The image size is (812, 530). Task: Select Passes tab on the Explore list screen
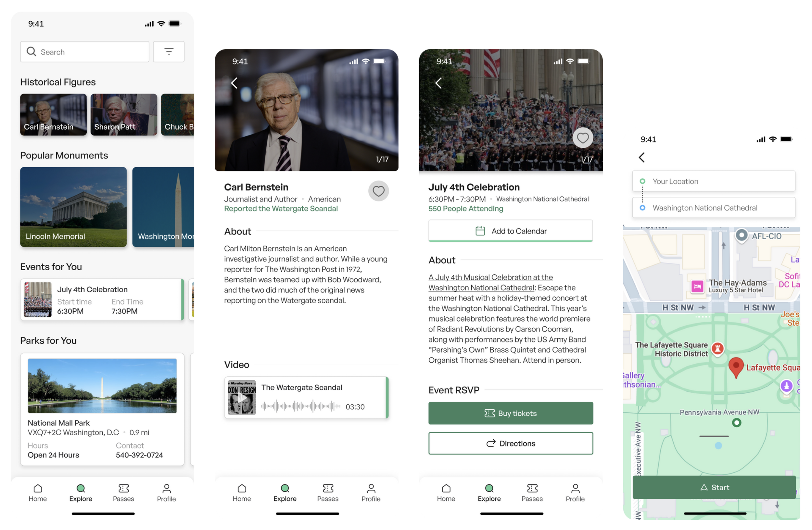(123, 493)
